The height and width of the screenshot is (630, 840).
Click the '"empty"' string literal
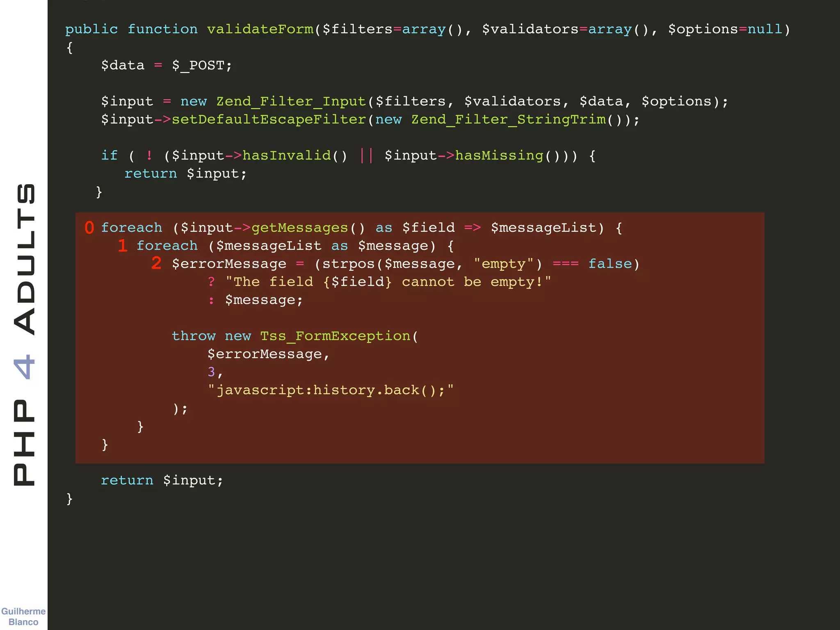coord(504,264)
